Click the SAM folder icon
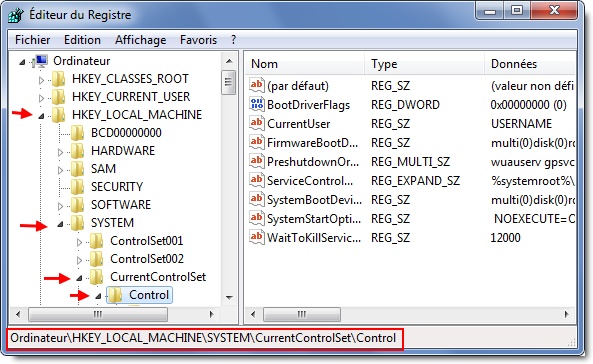 (78, 169)
